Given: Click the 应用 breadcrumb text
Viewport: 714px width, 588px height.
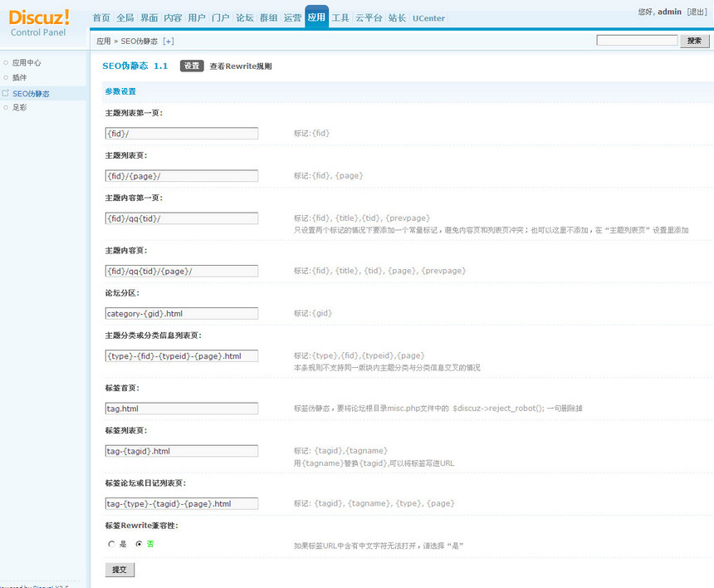Looking at the screenshot, I should click(104, 41).
